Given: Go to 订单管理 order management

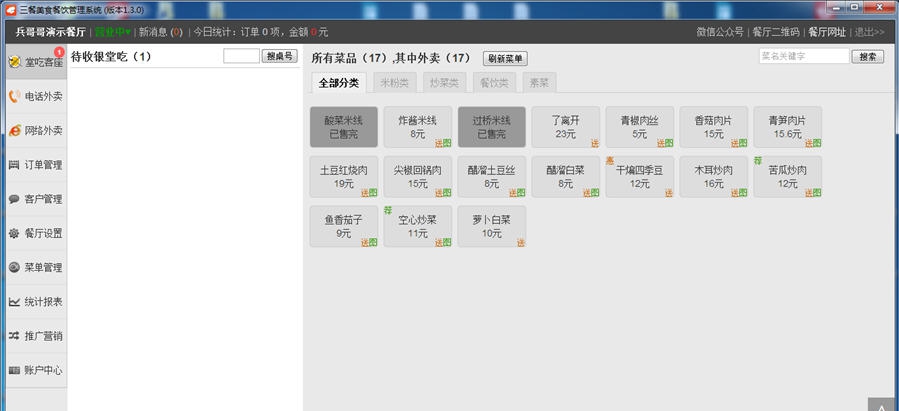Looking at the screenshot, I should coord(34,165).
